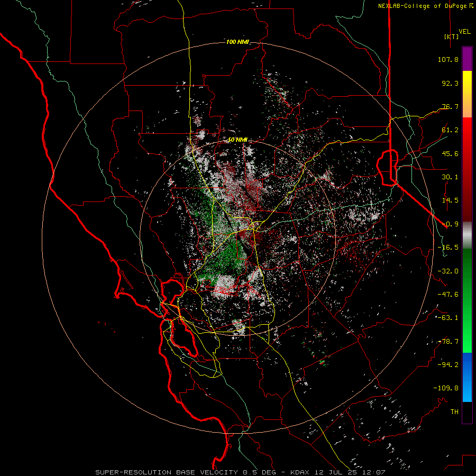Image resolution: width=476 pixels, height=476 pixels.
Task: Click the 76.7 velocity scale value
Action: (x=450, y=106)
